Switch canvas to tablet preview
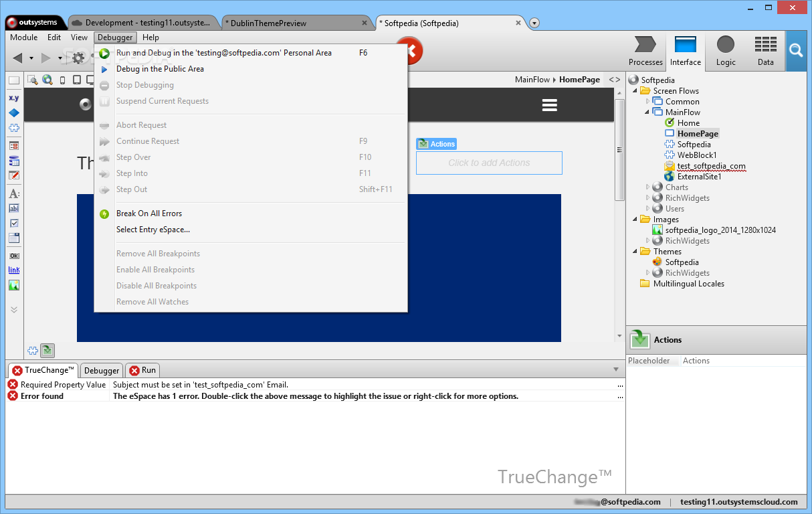The width and height of the screenshot is (812, 514). point(76,80)
